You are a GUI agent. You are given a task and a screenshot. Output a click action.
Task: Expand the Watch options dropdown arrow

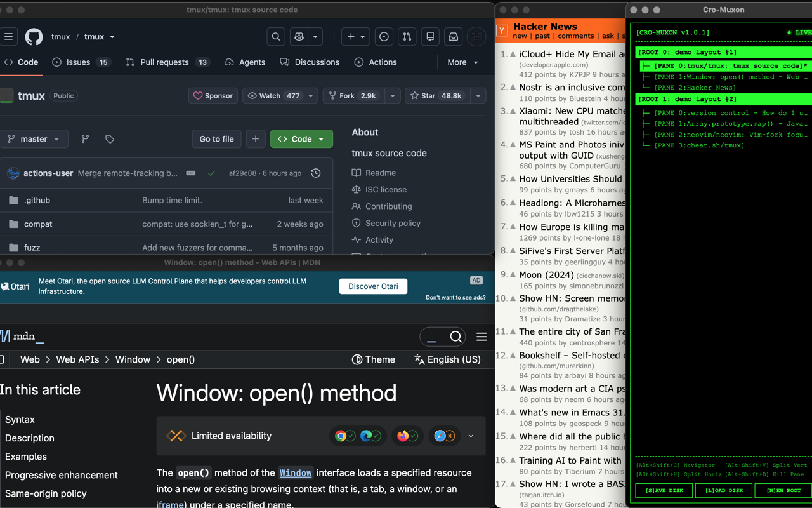click(311, 96)
